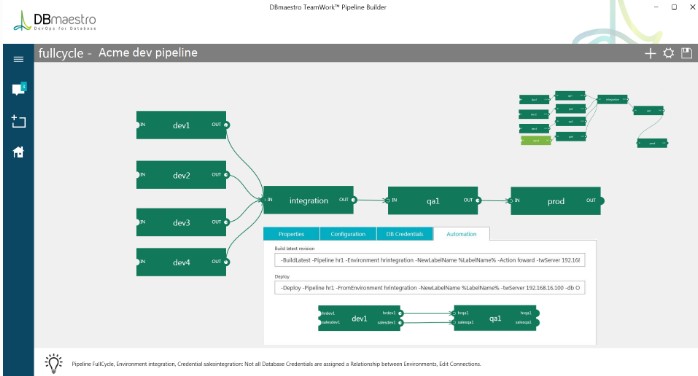Select the prod environment node
The image size is (698, 376).
(556, 201)
